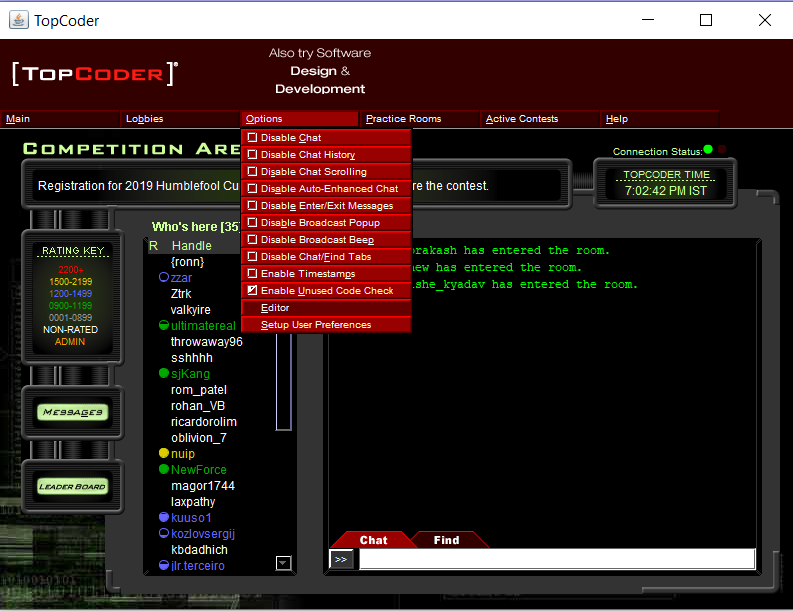Open the Help menu

659,119
